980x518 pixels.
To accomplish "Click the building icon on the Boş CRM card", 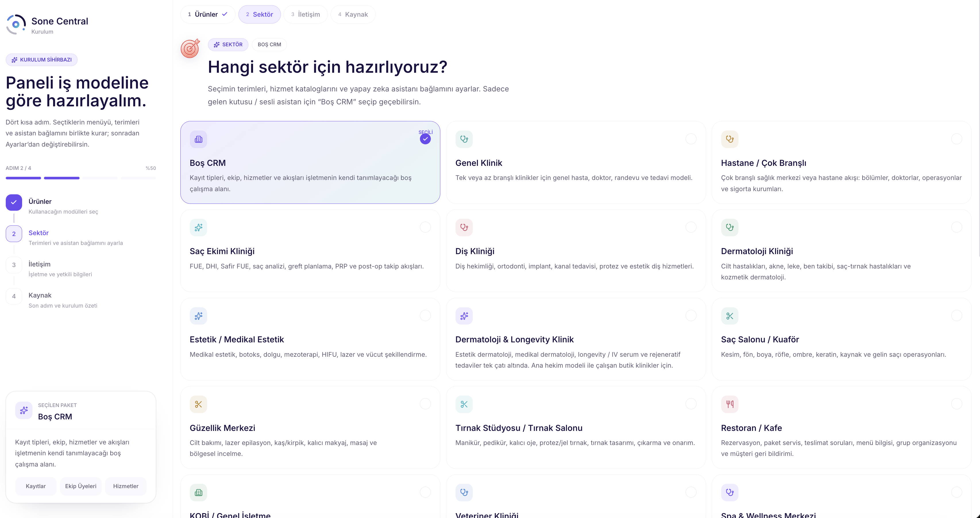I will [x=198, y=139].
